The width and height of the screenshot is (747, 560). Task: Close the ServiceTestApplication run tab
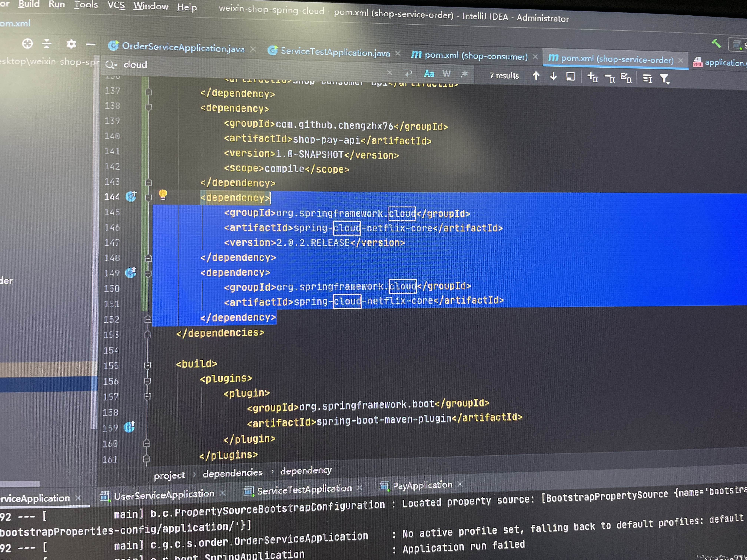tap(360, 487)
